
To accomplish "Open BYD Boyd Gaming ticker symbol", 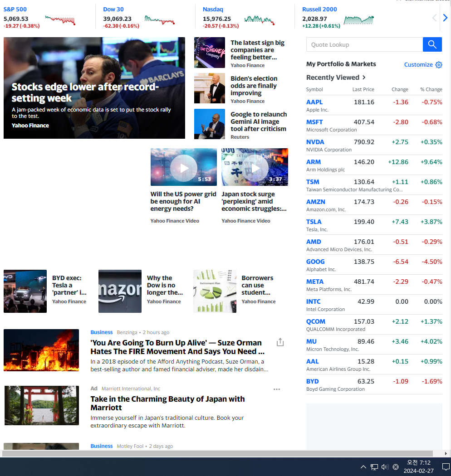I will (x=313, y=381).
